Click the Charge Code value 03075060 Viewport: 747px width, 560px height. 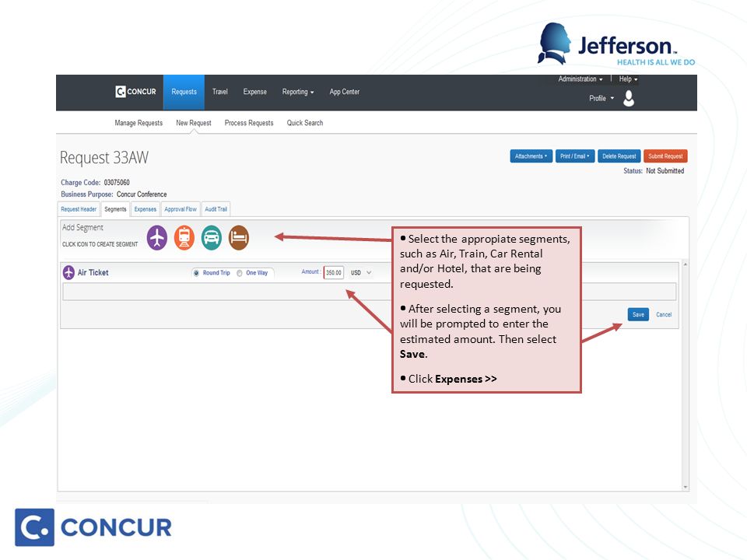coord(117,182)
